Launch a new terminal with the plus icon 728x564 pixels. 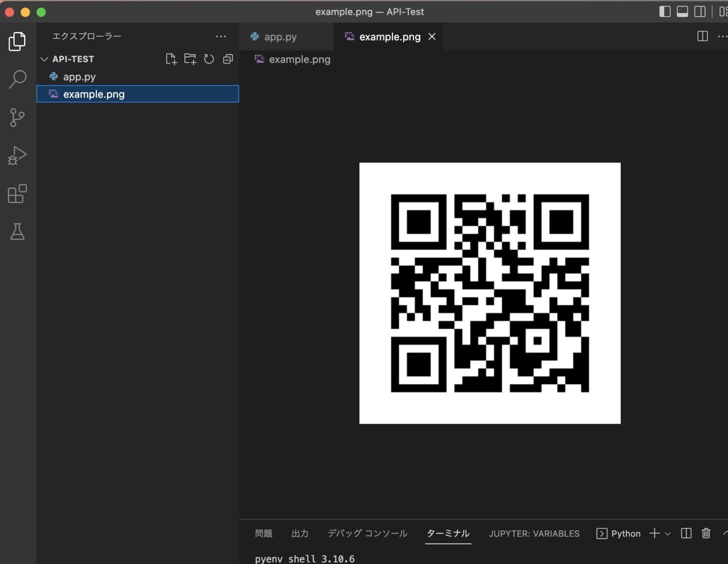[654, 533]
